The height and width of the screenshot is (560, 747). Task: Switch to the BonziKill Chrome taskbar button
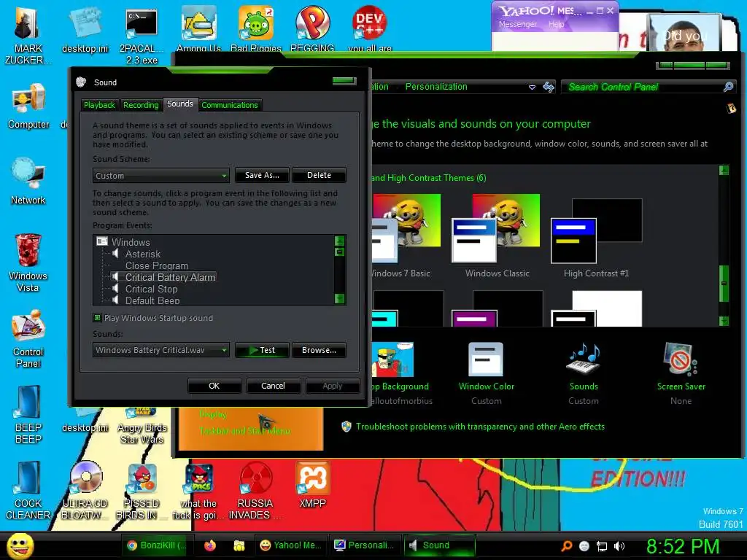[x=157, y=545]
